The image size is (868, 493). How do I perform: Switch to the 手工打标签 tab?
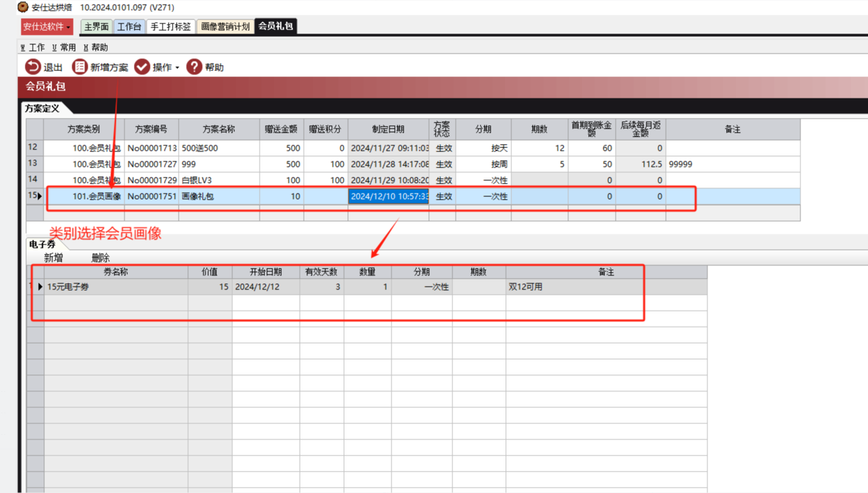click(x=170, y=27)
